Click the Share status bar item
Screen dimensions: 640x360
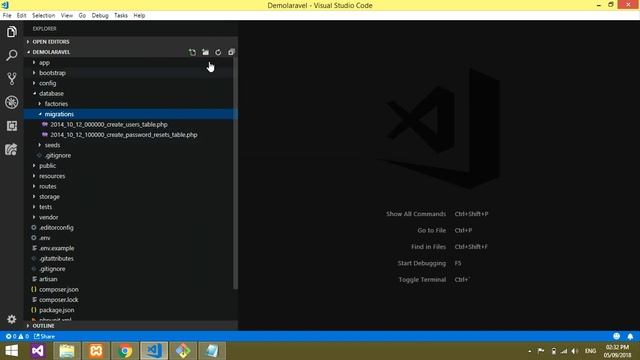click(44, 336)
